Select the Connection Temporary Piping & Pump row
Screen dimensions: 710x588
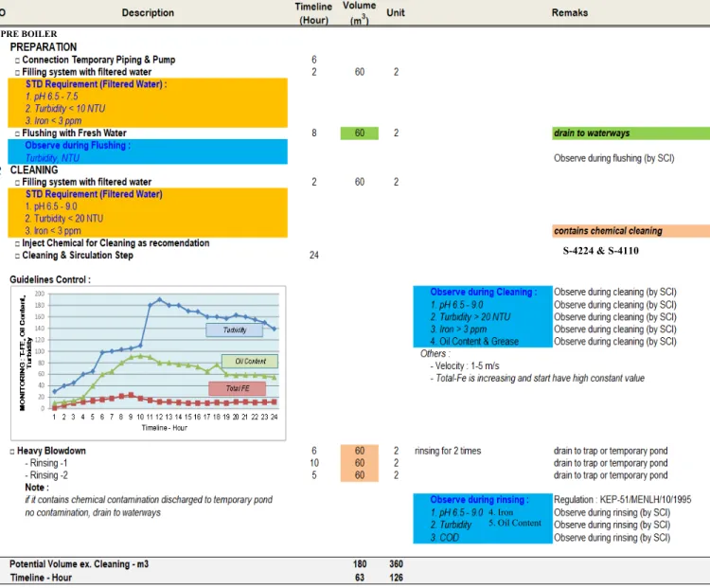[98, 60]
